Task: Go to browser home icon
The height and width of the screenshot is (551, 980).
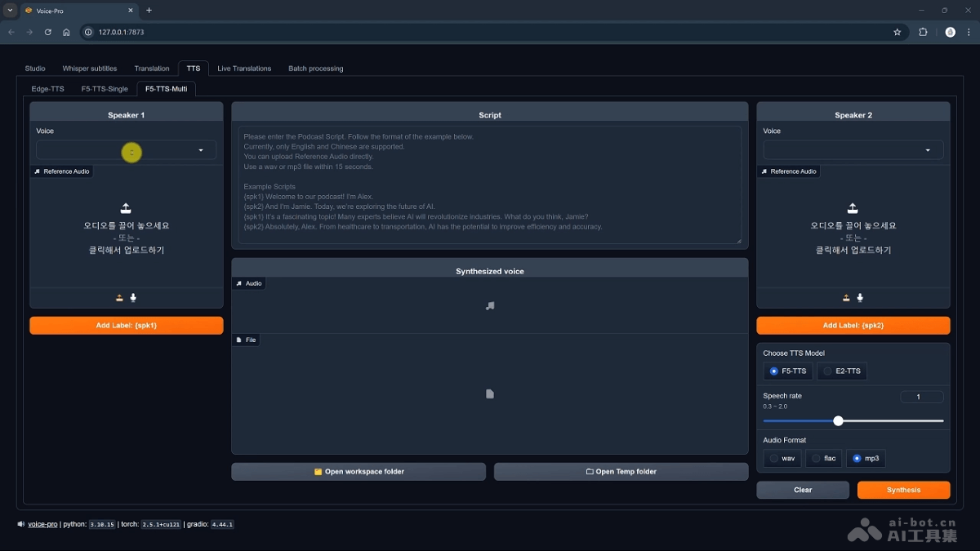Action: 67,32
